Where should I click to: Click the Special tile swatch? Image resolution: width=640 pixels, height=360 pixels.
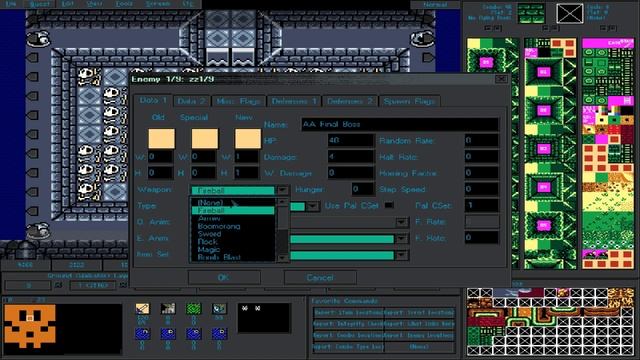tap(204, 138)
